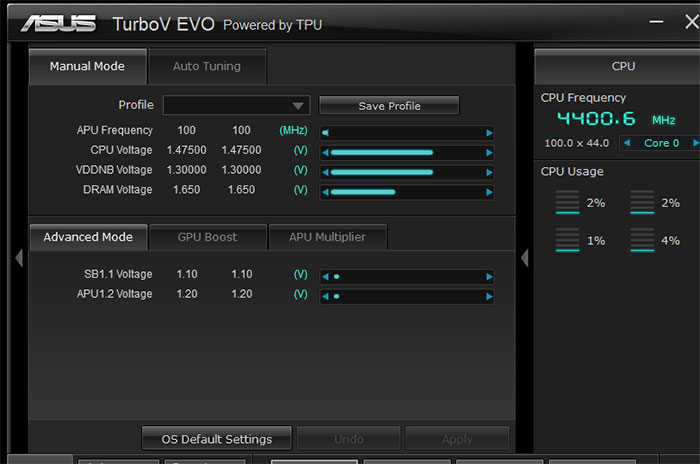
Task: Select previous core with left arrow
Action: (x=627, y=143)
